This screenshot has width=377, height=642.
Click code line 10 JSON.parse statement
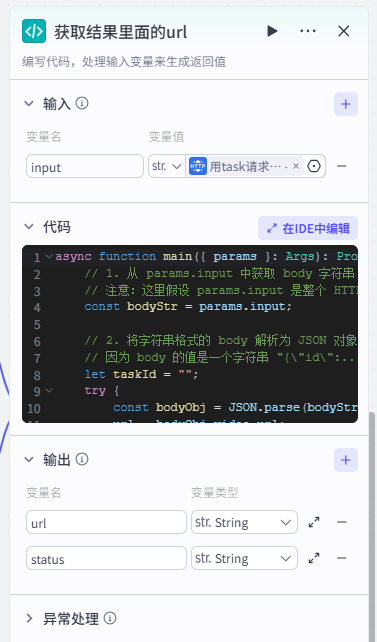point(235,408)
